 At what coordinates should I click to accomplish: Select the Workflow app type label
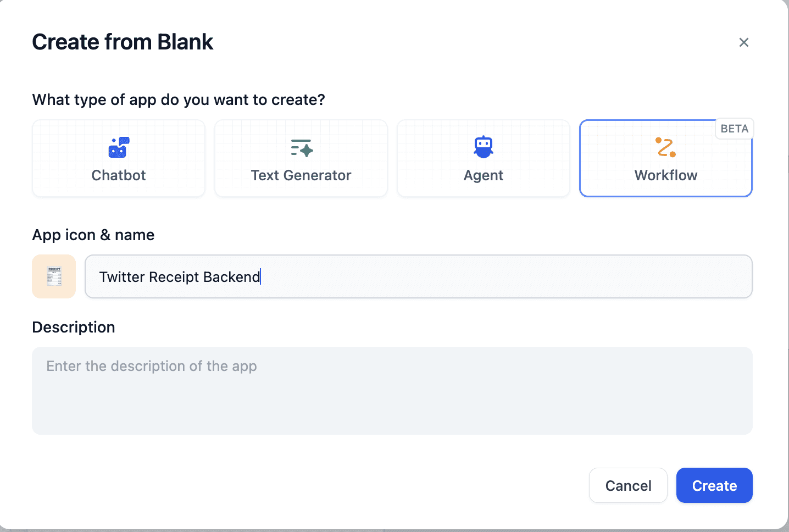click(665, 175)
